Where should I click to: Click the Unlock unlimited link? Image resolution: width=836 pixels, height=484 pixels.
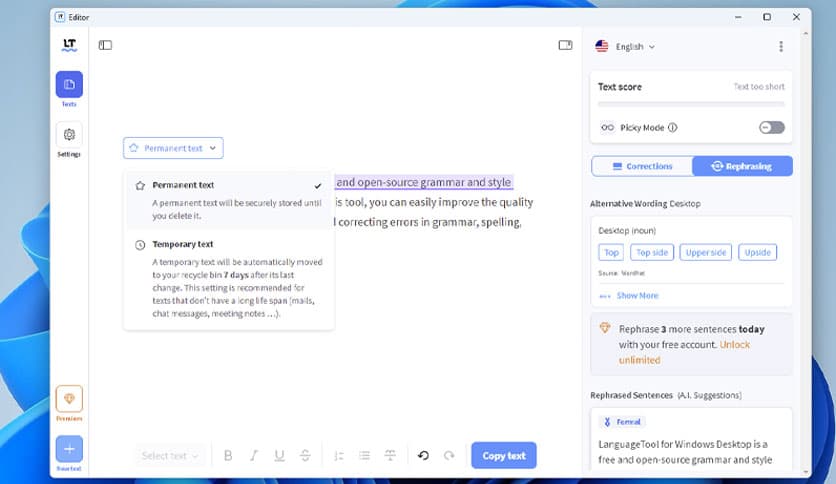[x=684, y=352]
